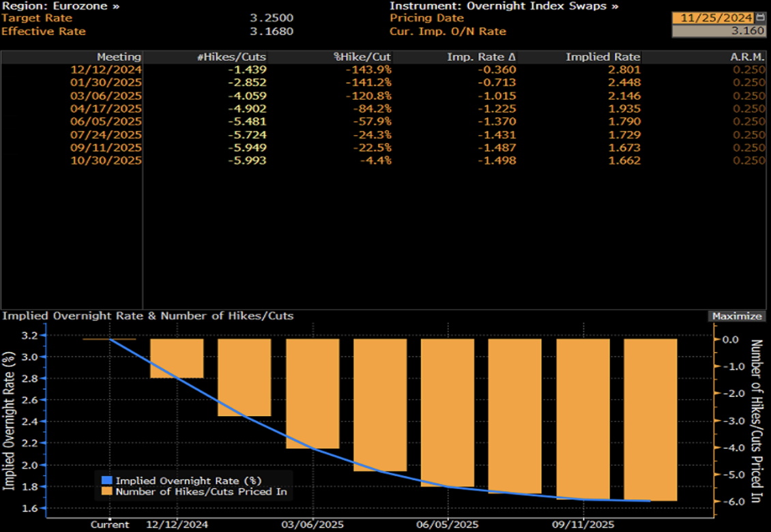The image size is (771, 532).
Task: Select the 06/05/2025 meeting row
Action: point(383,121)
